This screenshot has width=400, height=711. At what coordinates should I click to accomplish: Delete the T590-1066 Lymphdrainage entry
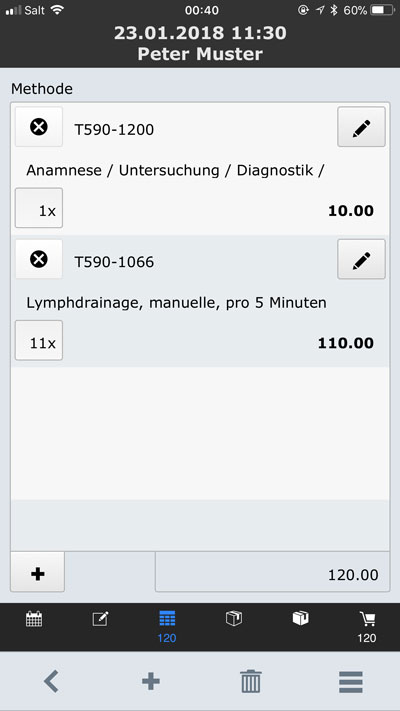point(39,259)
